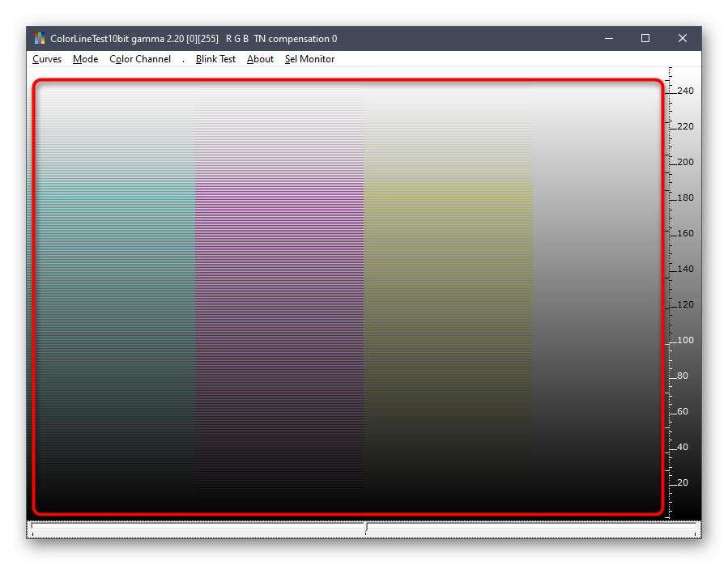Click the bottom slider thumb
This screenshot has width=728, height=565.
coord(366,529)
